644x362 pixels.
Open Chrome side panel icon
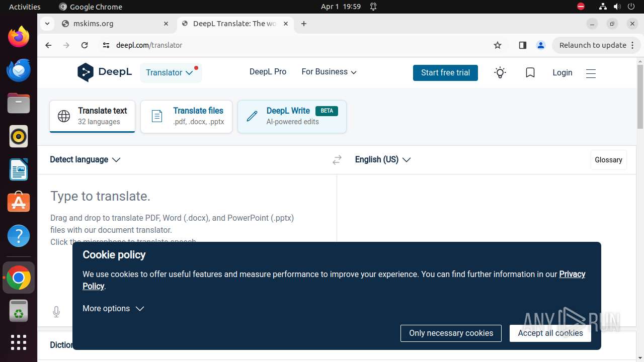click(522, 45)
